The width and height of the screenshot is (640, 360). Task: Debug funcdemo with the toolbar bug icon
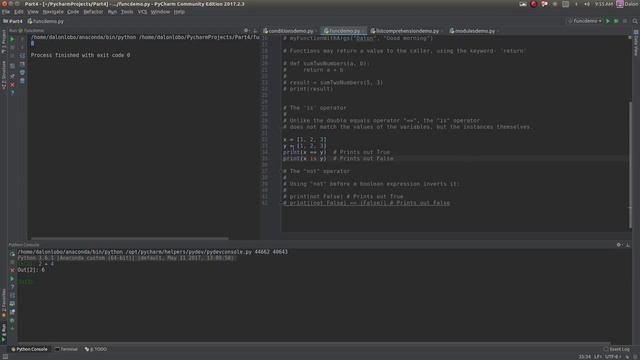[616, 21]
